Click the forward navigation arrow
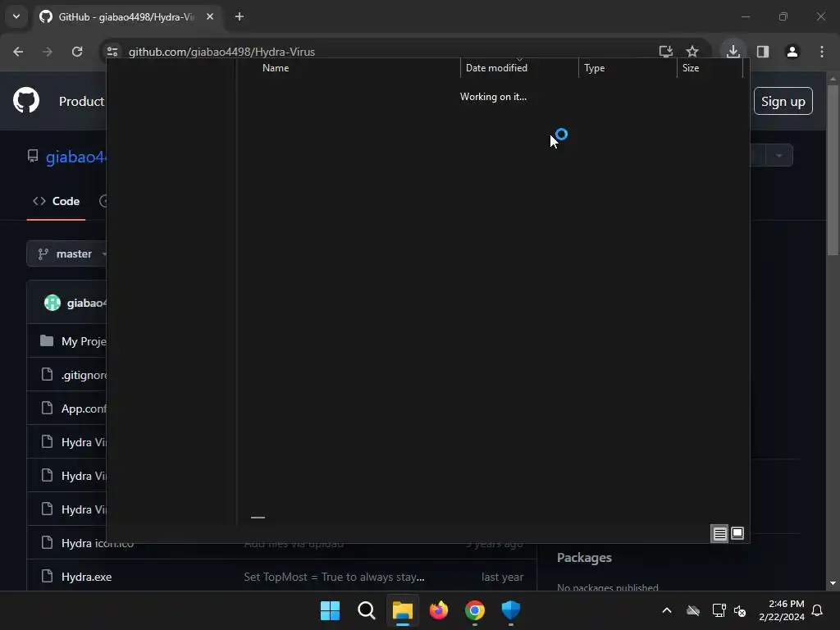The width and height of the screenshot is (840, 630). (48, 52)
